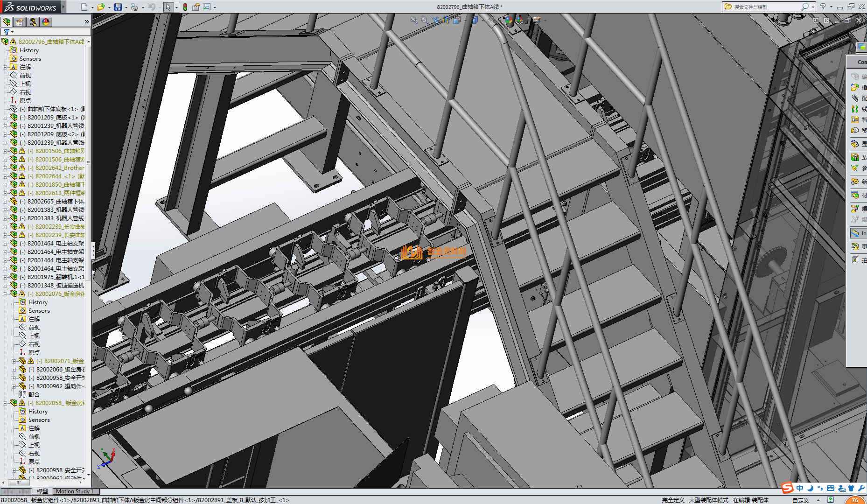Toggle the Sogou soft keyboard icon

(831, 488)
